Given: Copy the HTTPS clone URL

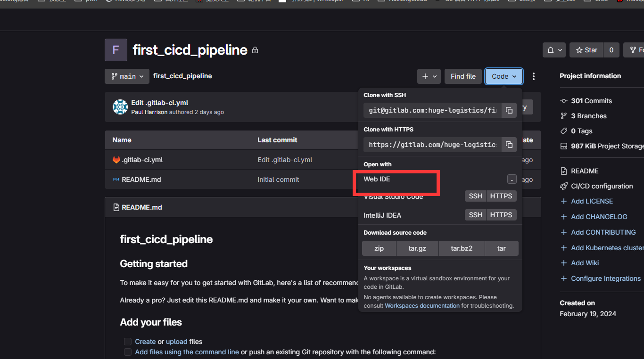Looking at the screenshot, I should click(509, 145).
